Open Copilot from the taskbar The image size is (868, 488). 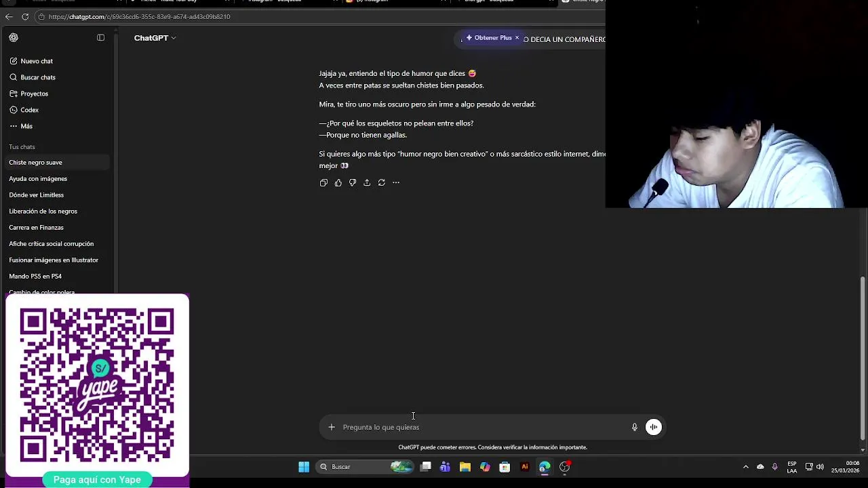485,467
